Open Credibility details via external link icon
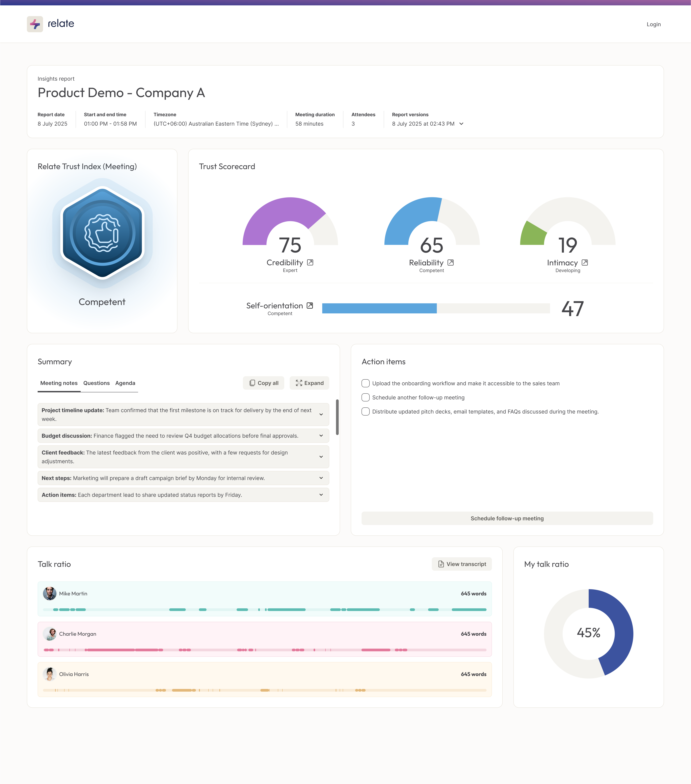The image size is (691, 784). (x=310, y=262)
